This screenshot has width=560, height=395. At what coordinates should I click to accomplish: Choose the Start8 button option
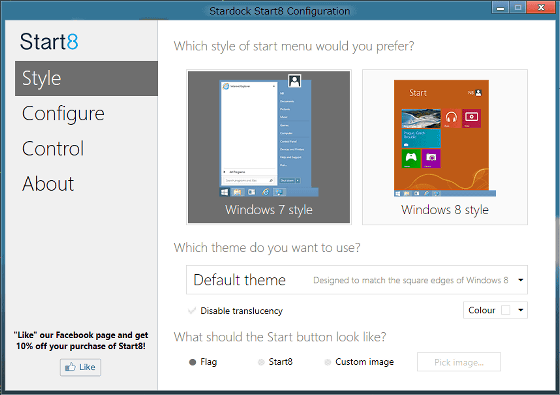point(261,362)
